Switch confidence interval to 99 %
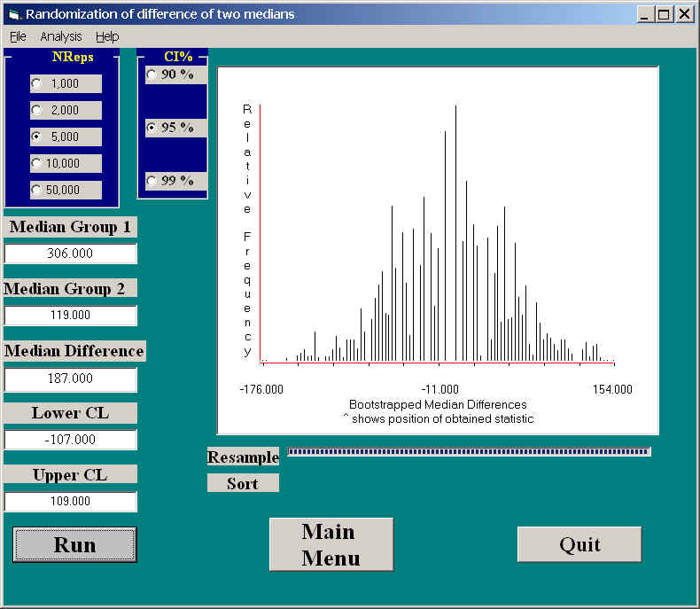 (x=152, y=181)
